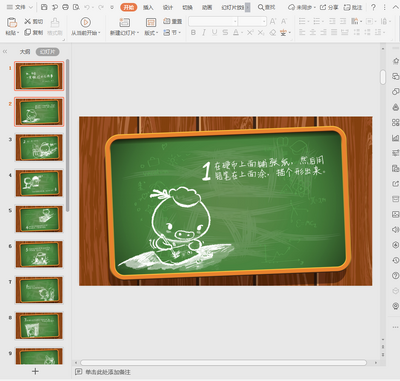Open the 开始 Home ribbon tab
The width and height of the screenshot is (400, 381).
pos(129,7)
